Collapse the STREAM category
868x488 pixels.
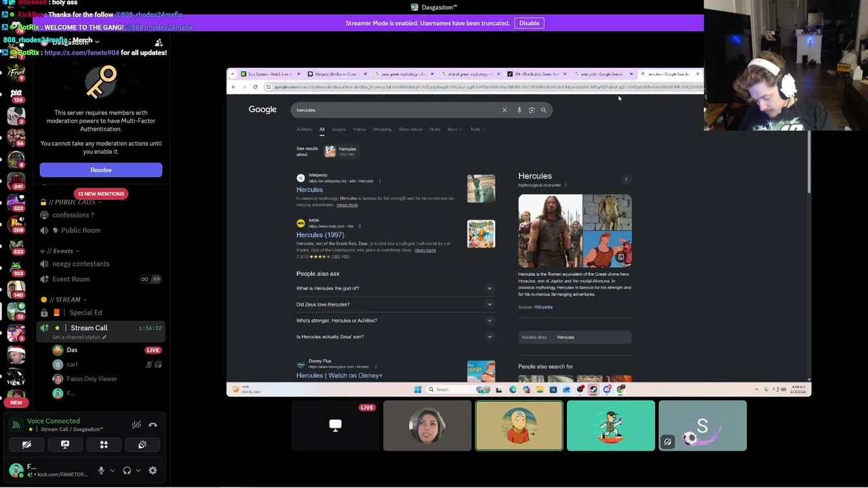[x=66, y=300]
